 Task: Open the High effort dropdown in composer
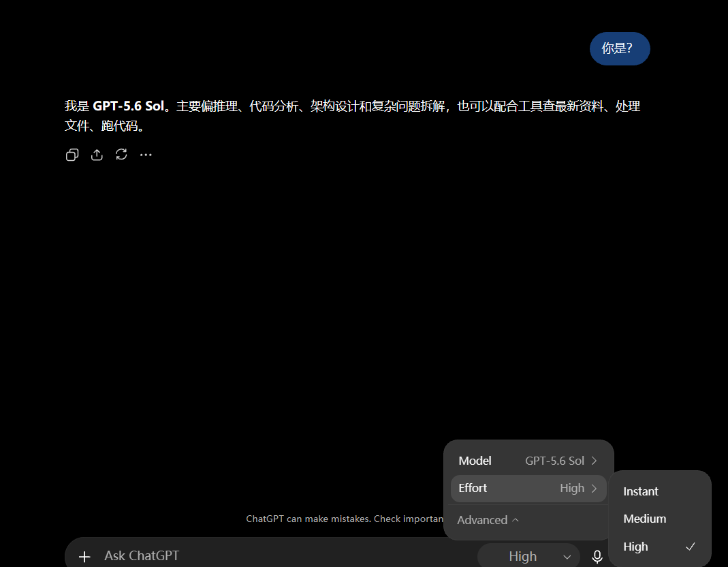(x=529, y=556)
